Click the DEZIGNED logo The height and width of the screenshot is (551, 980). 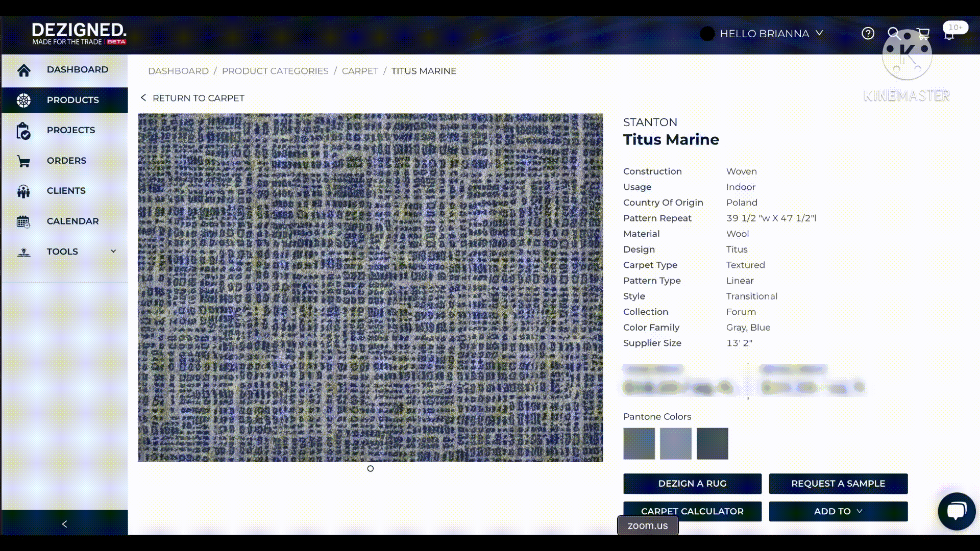(79, 34)
